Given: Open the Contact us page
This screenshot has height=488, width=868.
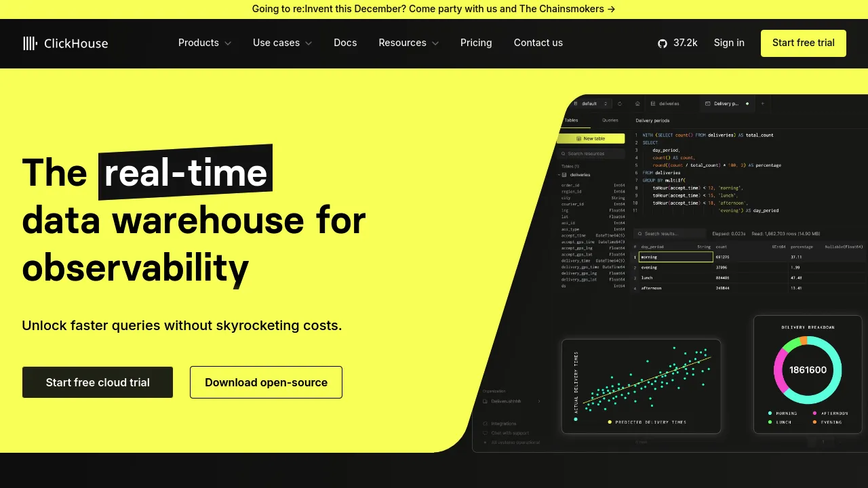Looking at the screenshot, I should pyautogui.click(x=538, y=43).
